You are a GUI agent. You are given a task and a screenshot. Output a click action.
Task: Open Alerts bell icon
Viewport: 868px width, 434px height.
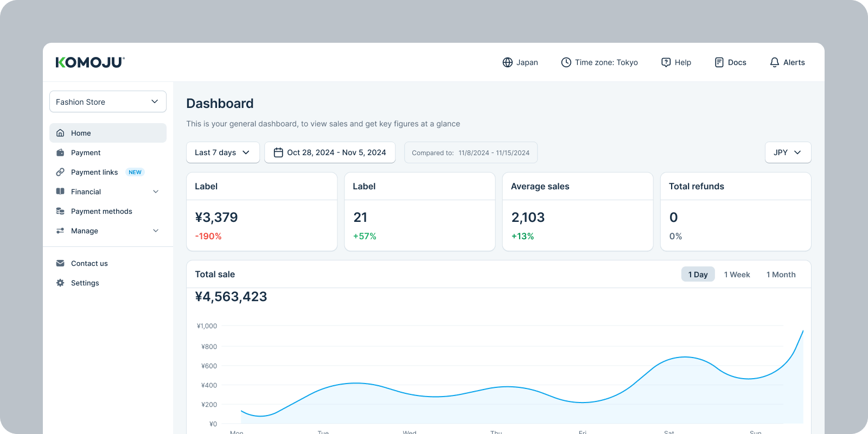click(x=774, y=62)
